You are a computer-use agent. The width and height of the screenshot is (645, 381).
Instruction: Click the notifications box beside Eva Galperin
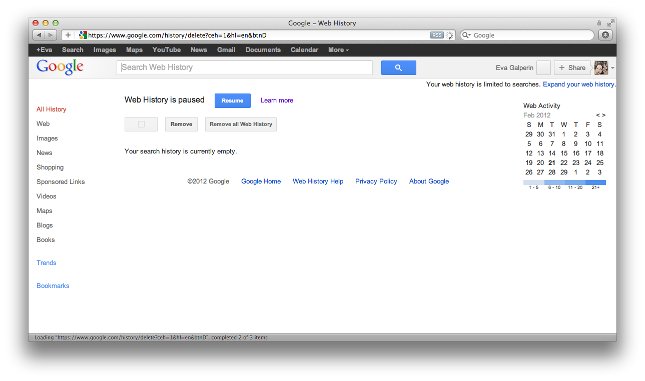point(543,67)
